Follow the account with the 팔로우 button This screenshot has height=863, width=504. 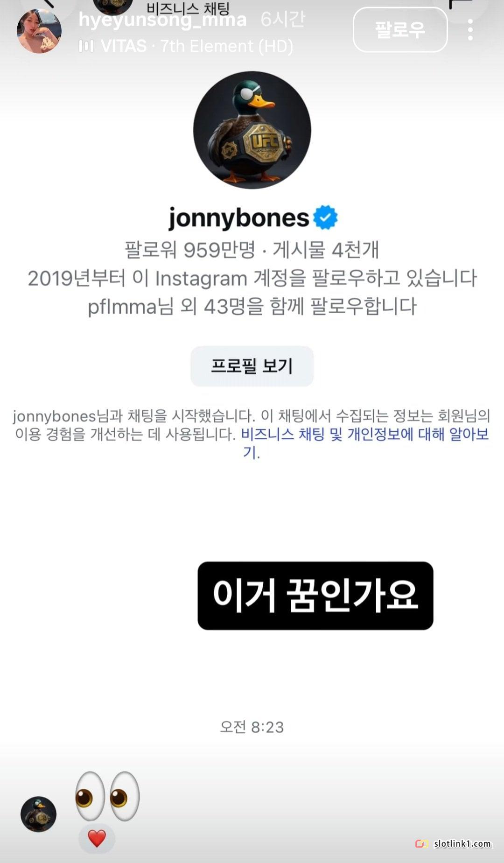tap(400, 30)
